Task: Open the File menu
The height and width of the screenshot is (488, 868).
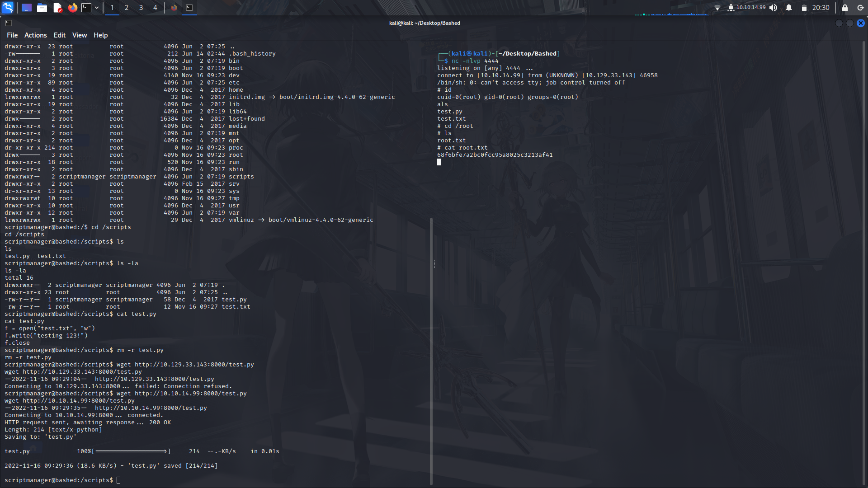Action: point(12,35)
